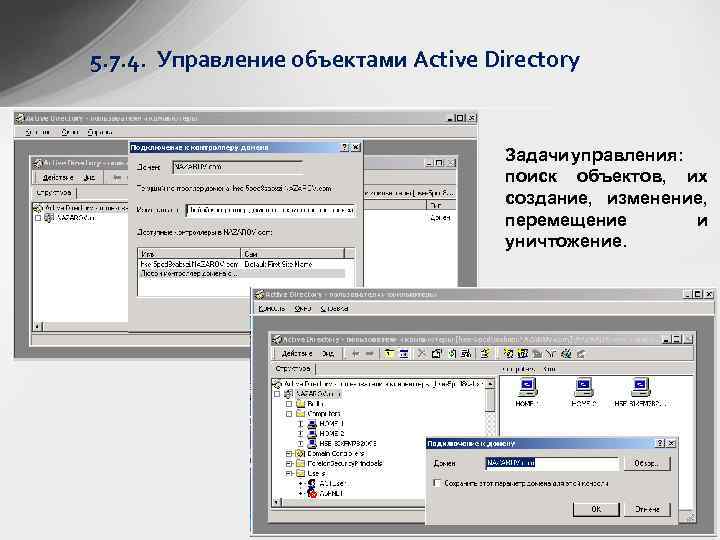Click the Export list toolbar icon
The image size is (720, 540).
click(x=466, y=354)
